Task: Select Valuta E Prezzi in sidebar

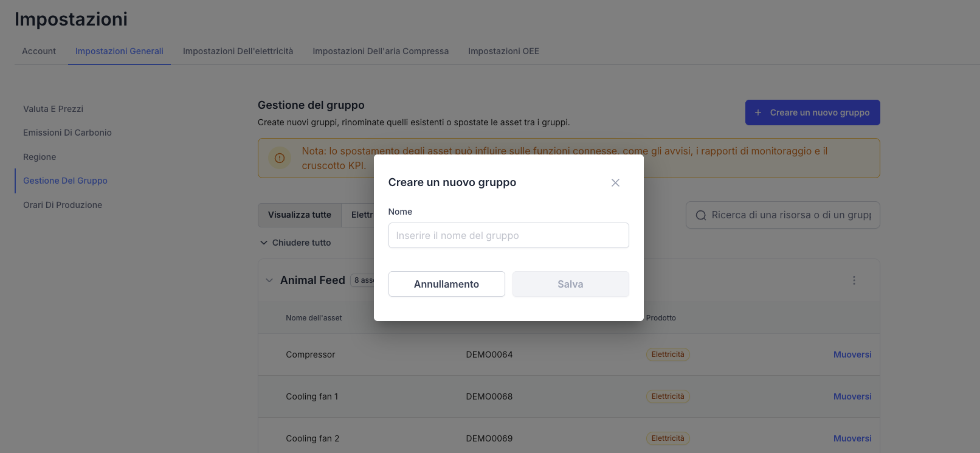Action: point(53,109)
